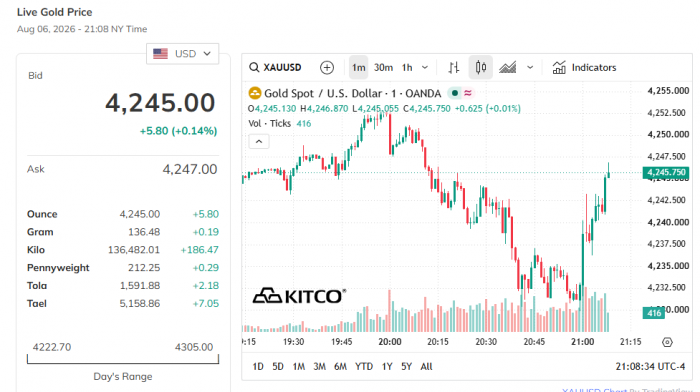This screenshot has width=700, height=392.
Task: Open the Indicators panel
Action: [x=584, y=67]
